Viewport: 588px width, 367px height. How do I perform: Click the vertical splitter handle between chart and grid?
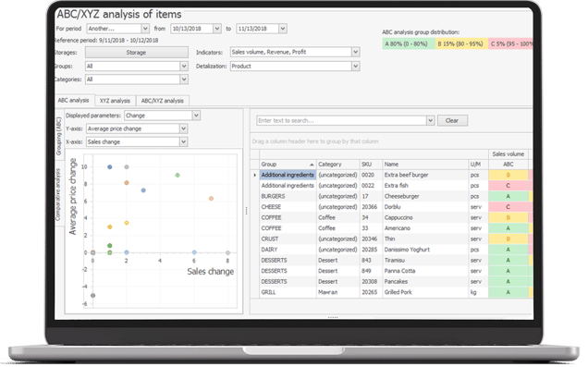[246, 211]
